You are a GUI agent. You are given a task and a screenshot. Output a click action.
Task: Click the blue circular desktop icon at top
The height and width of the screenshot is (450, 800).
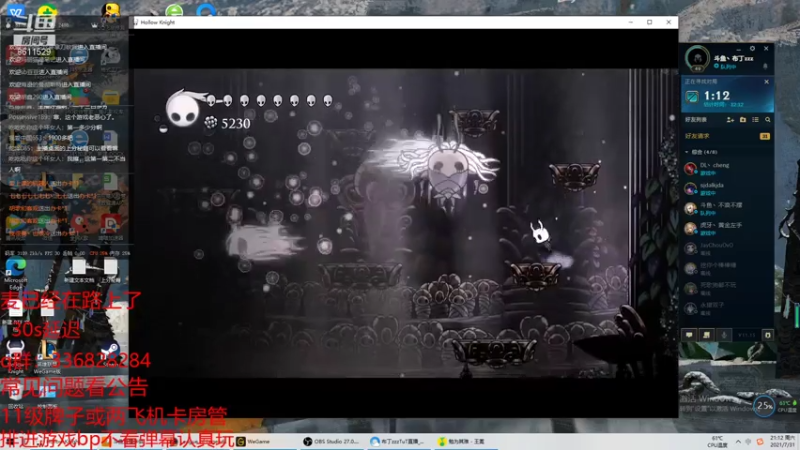(x=206, y=10)
